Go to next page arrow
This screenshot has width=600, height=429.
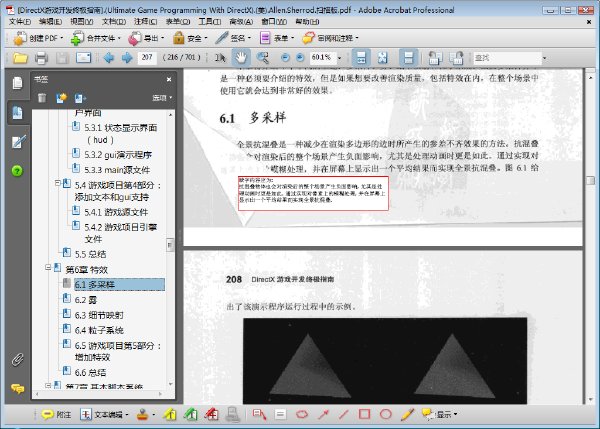pyautogui.click(x=127, y=58)
